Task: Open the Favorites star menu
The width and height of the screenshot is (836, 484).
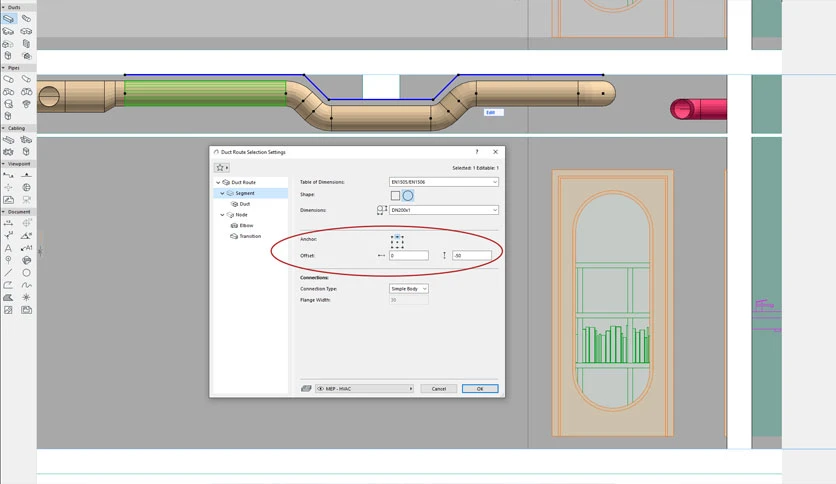Action: [x=221, y=167]
